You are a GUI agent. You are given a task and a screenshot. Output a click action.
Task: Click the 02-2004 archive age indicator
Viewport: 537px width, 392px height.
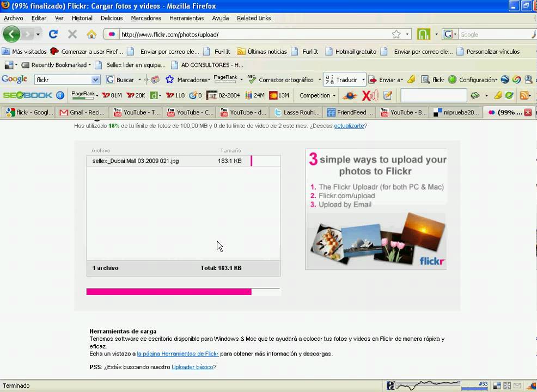pos(223,95)
